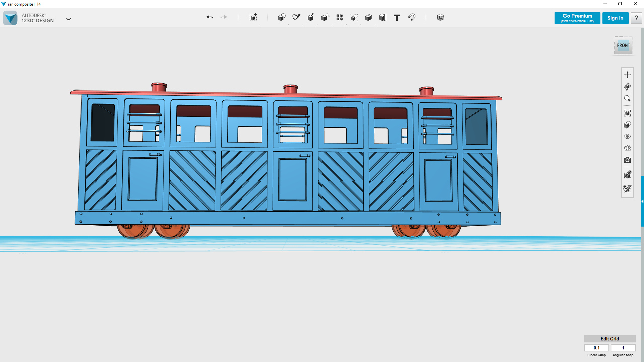Viewport: 644px width, 362px height.
Task: Open the visual style cube icon
Action: [627, 125]
